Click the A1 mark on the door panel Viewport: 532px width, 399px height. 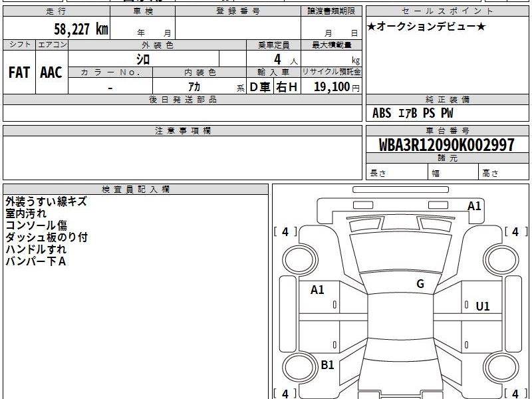tap(317, 290)
